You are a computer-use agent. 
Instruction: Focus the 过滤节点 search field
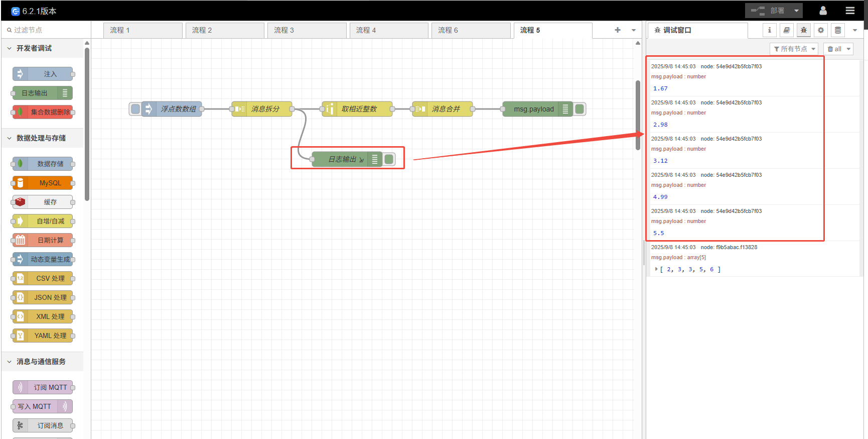click(48, 30)
